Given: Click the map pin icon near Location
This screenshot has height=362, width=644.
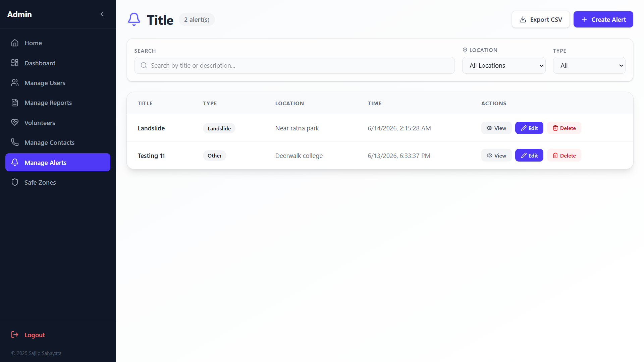Looking at the screenshot, I should click(x=465, y=50).
